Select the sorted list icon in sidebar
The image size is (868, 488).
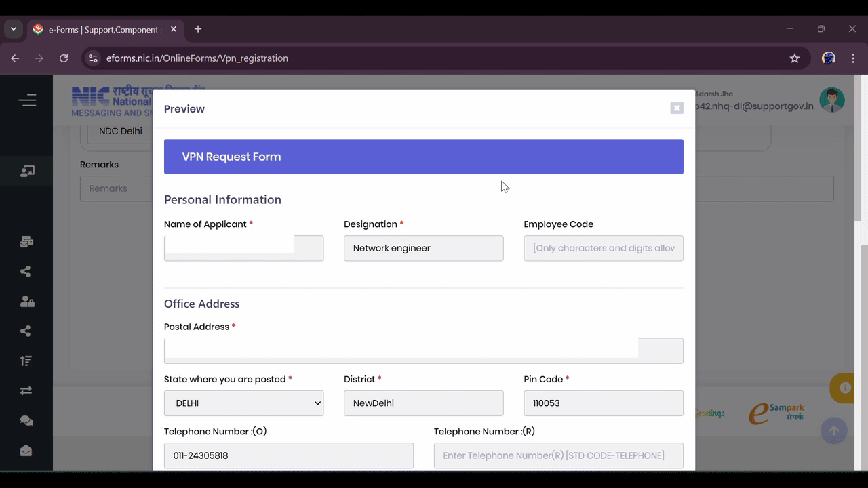[27, 361]
